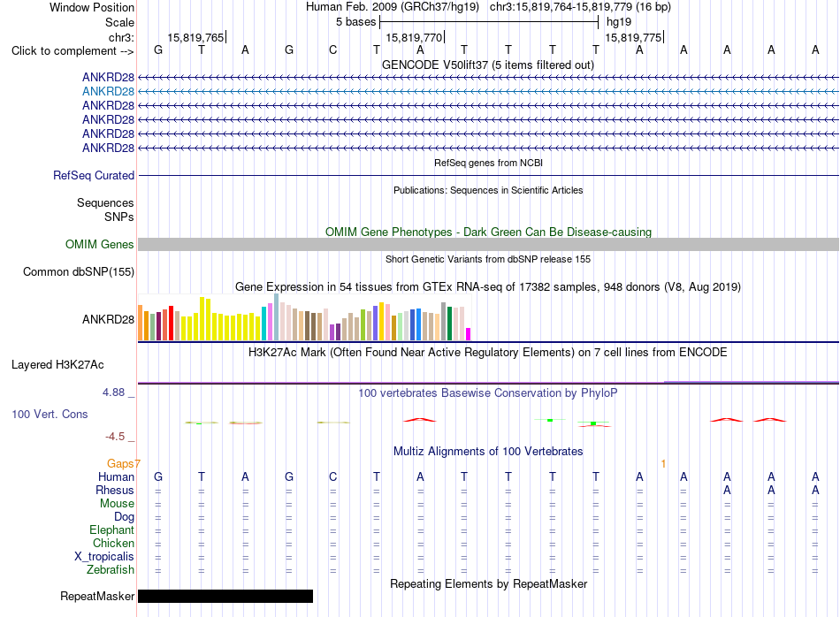Click the Publications: Sequences in Scientific Articles title

click(x=488, y=190)
